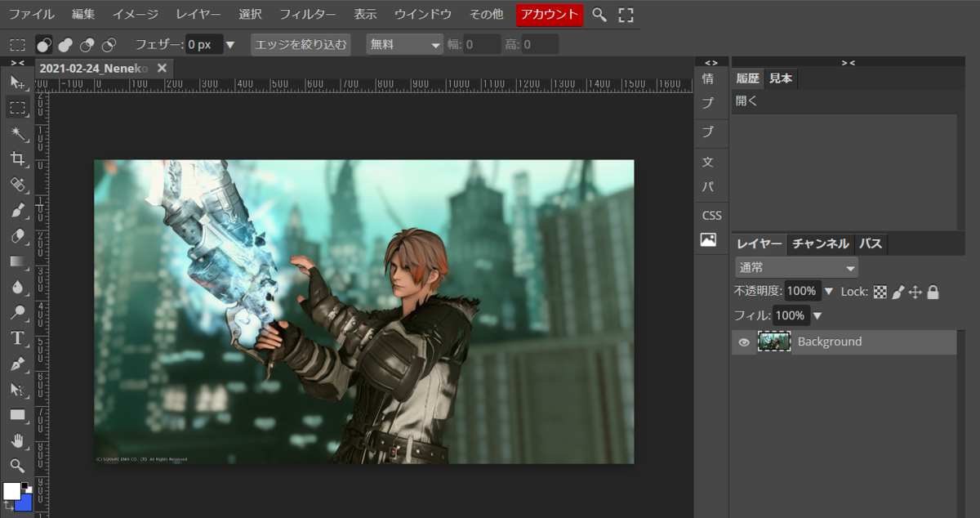The height and width of the screenshot is (518, 980).
Task: Open the 編集 menu
Action: coord(83,15)
